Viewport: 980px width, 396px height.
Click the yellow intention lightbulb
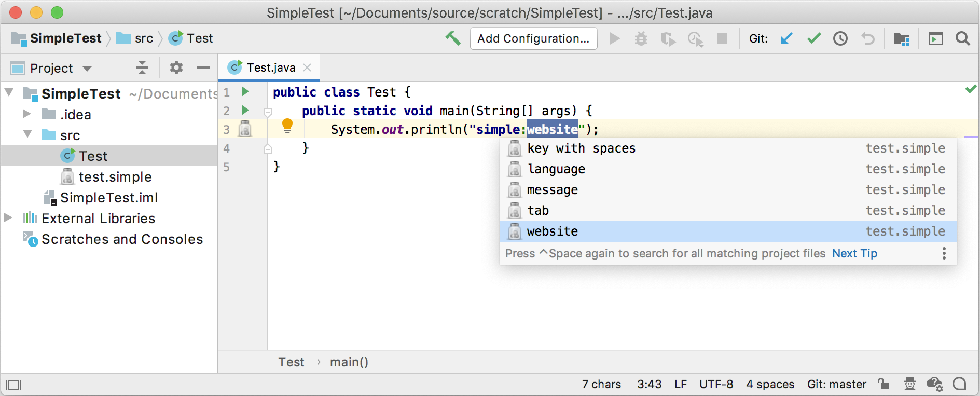[287, 126]
